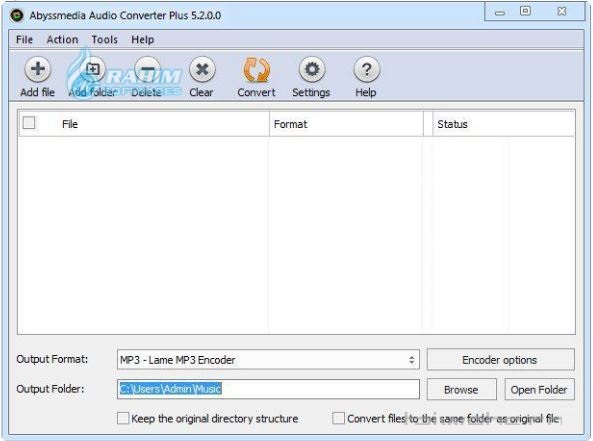Viewport: 593px width, 441px height.
Task: Sort by the Format column header
Action: coord(346,124)
